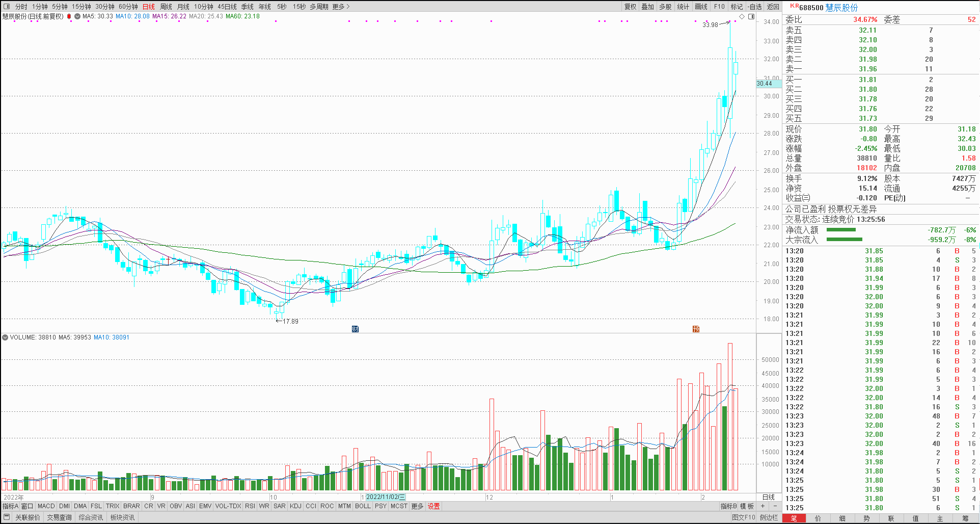The height and width of the screenshot is (524, 980).
Task: Click the F10 company info button
Action: pos(719,7)
